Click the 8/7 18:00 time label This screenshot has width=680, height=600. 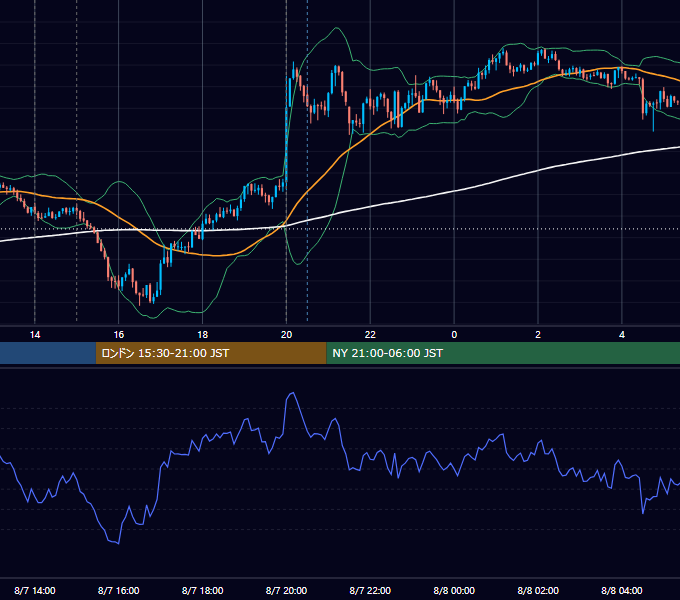click(203, 590)
